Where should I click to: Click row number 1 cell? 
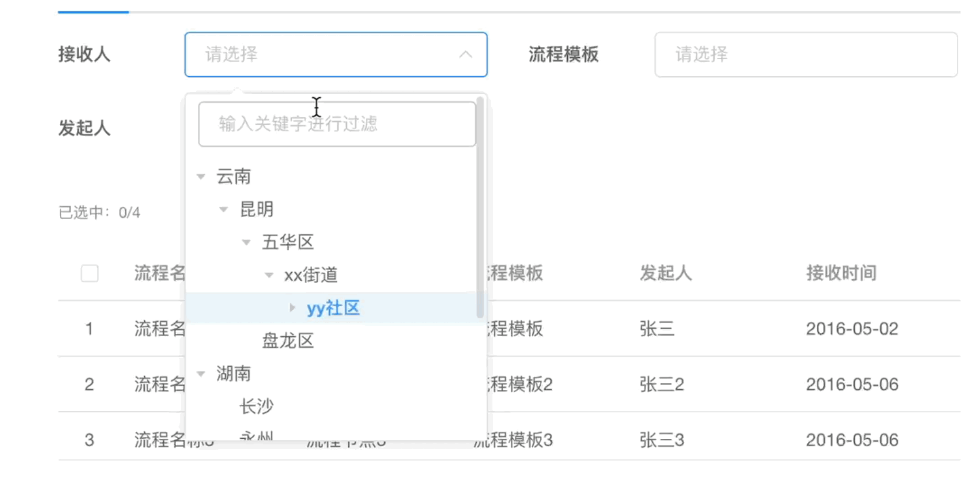89,329
